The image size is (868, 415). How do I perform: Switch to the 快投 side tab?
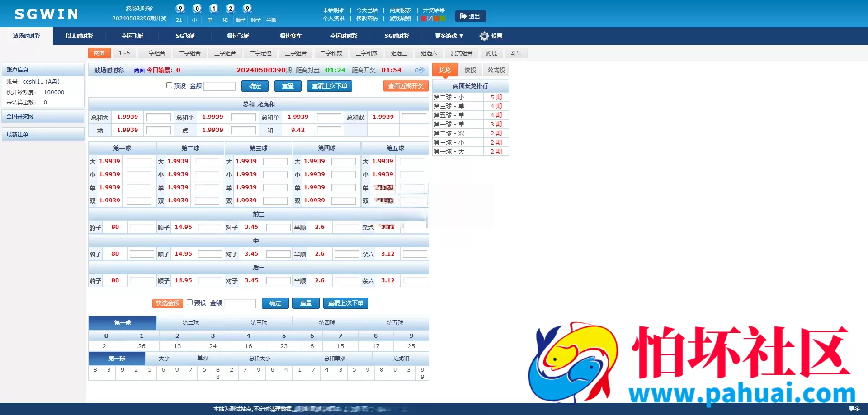(470, 70)
